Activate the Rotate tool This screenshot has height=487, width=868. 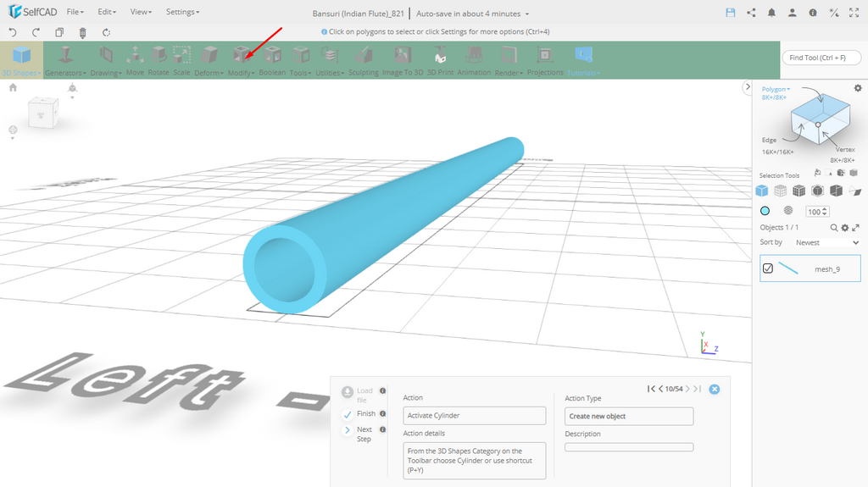159,59
